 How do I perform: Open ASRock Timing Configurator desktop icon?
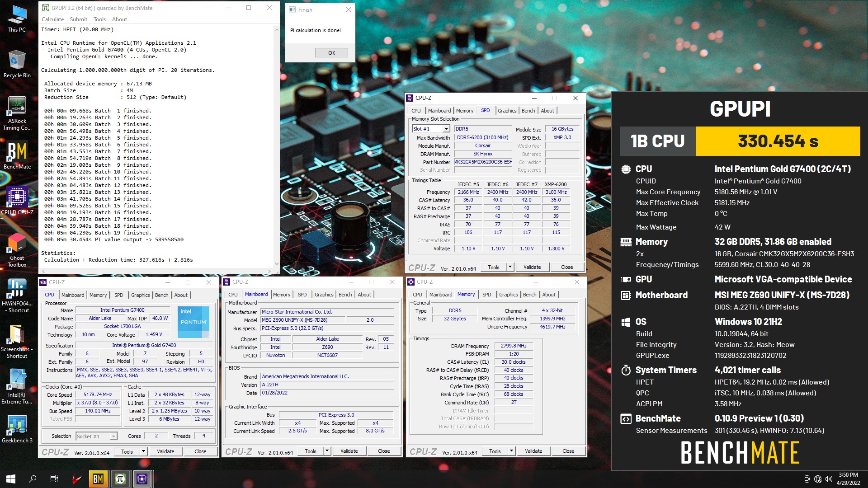[17, 113]
